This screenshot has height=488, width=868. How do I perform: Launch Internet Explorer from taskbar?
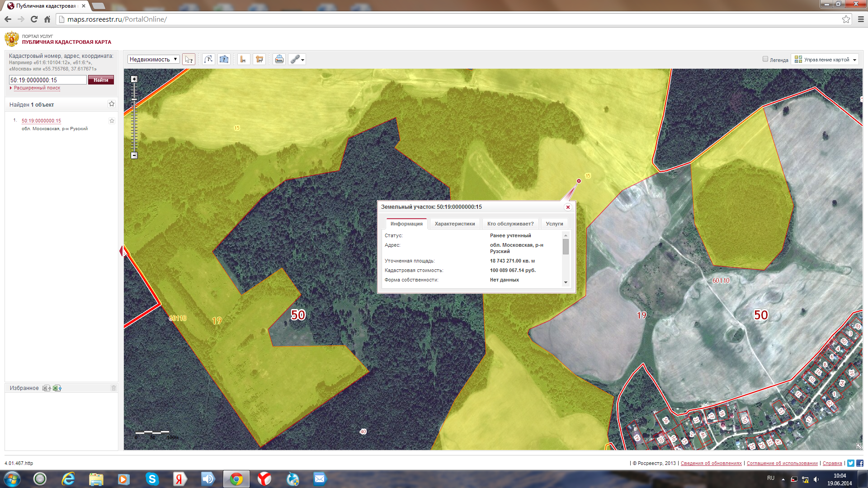pos(68,479)
